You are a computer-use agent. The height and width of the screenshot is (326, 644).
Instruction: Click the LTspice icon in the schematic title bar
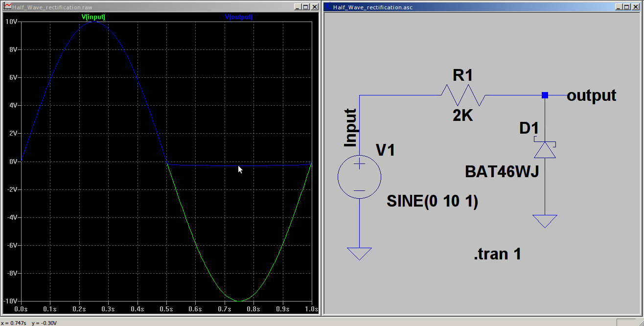[x=327, y=7]
